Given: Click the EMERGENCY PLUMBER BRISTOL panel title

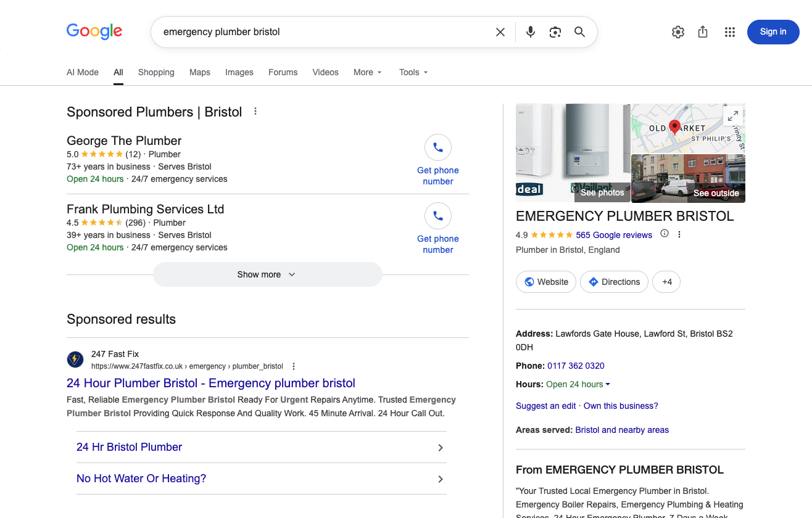Looking at the screenshot, I should tap(625, 216).
